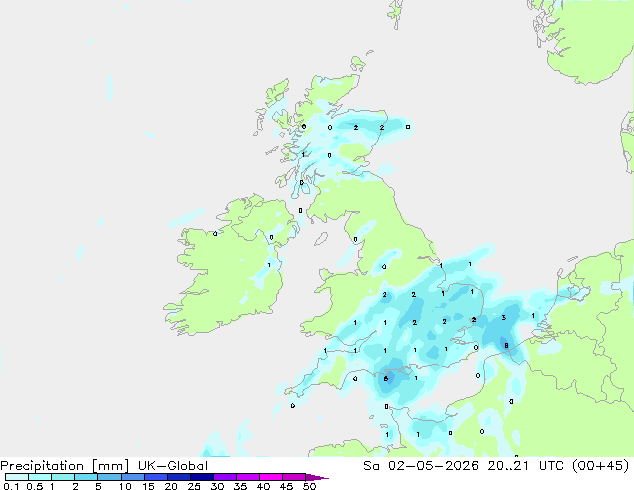Click the legend label "25"

point(194,486)
